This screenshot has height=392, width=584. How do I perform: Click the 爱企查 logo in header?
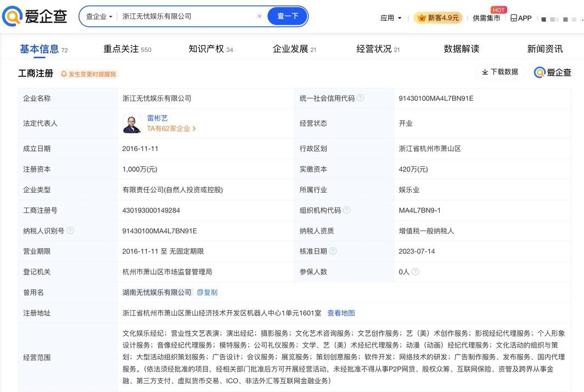(35, 16)
